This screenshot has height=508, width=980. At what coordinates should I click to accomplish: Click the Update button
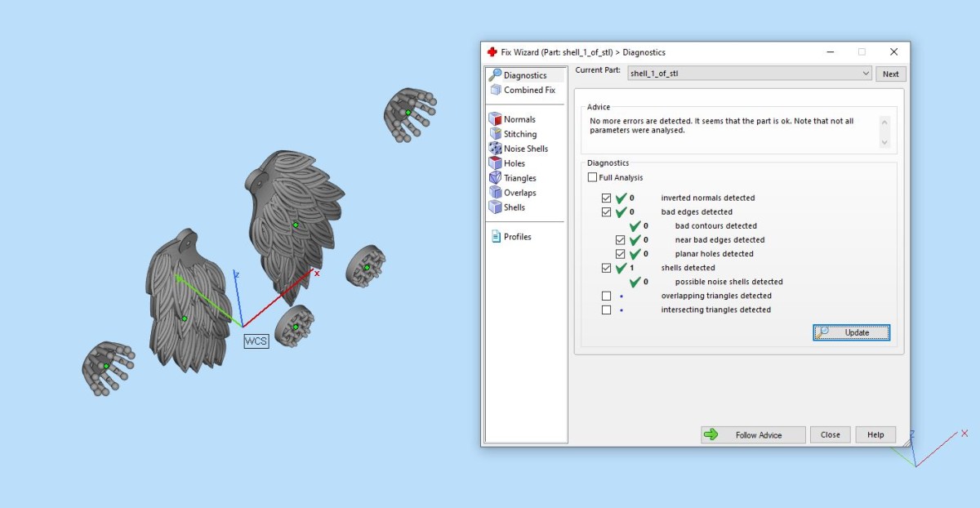(851, 332)
